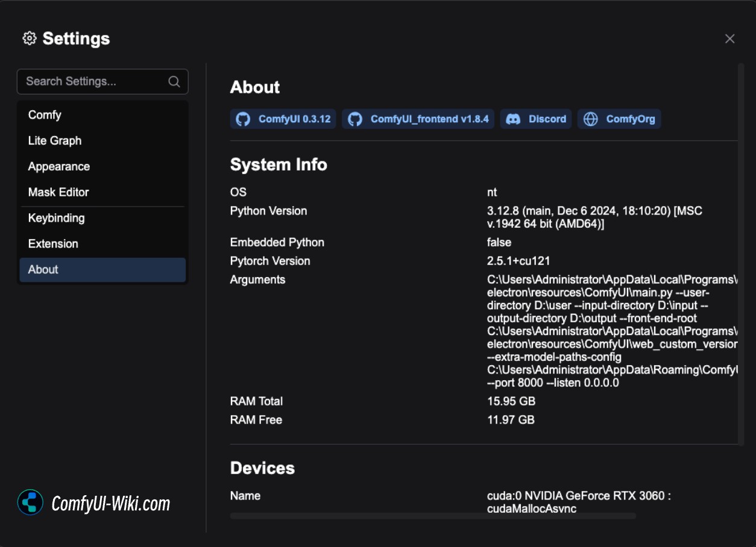The width and height of the screenshot is (756, 547).
Task: Select the Mask Editor category
Action: [102, 192]
